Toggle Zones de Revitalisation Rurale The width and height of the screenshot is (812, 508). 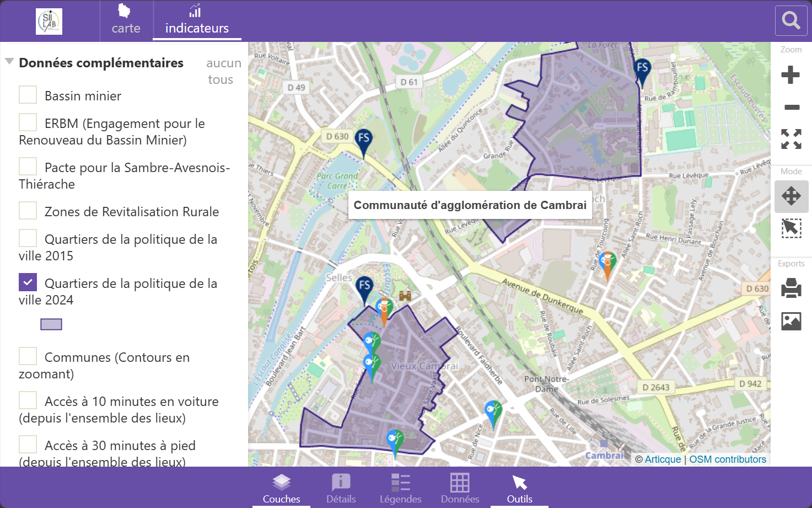pyautogui.click(x=28, y=211)
